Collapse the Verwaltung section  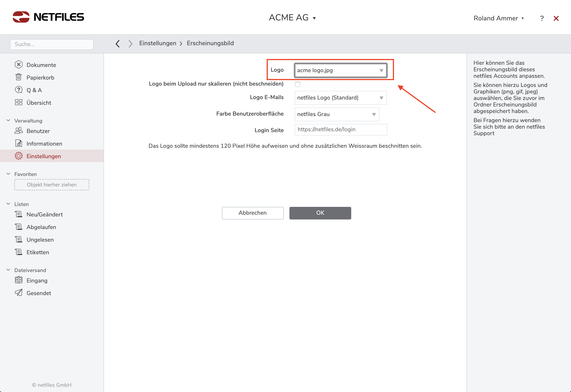tap(8, 120)
